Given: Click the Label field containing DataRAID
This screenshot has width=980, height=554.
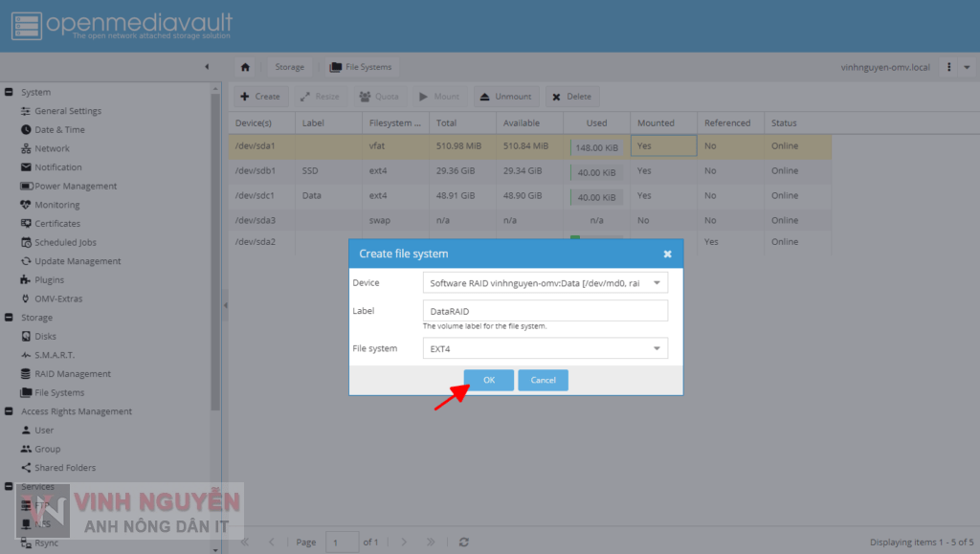Looking at the screenshot, I should coord(545,310).
